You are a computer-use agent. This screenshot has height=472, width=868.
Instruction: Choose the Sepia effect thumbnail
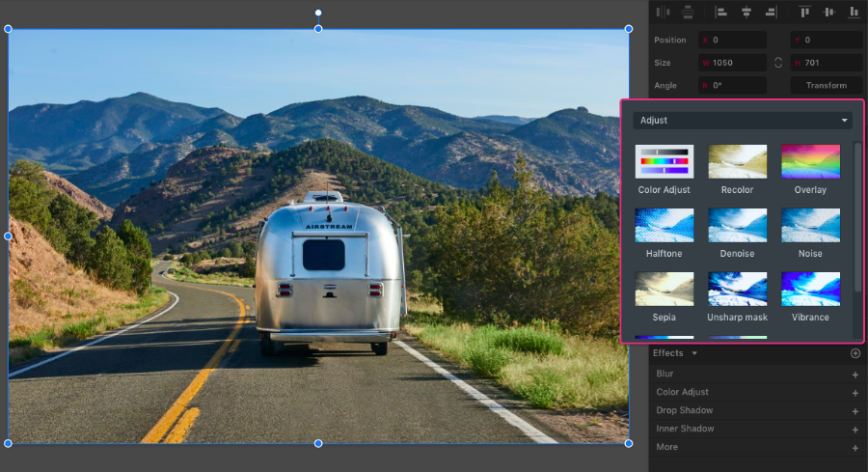click(664, 289)
